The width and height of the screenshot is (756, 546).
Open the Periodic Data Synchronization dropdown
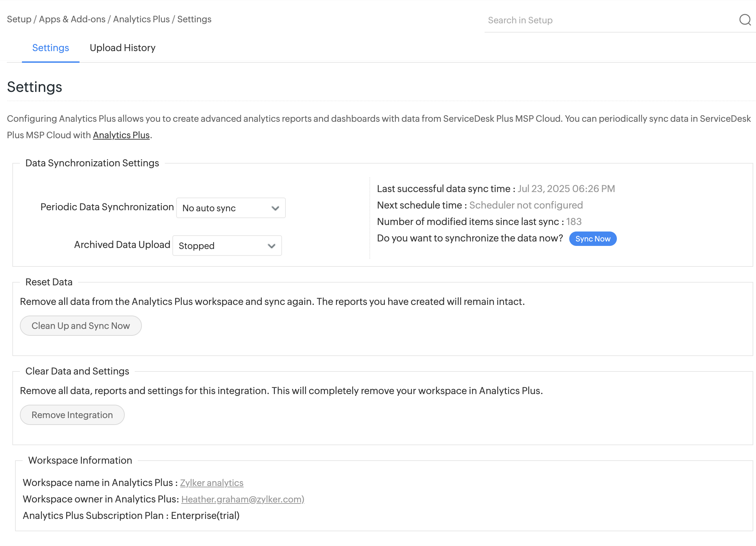pos(230,208)
